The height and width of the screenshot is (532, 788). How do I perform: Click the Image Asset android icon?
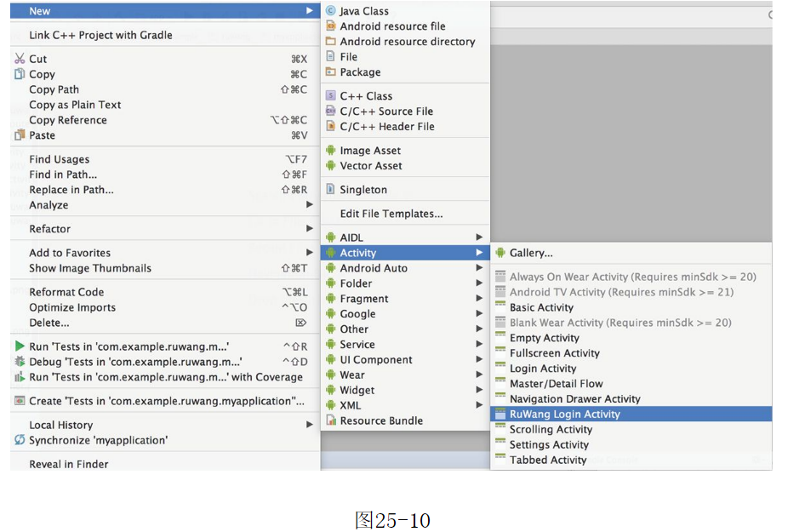[330, 151]
